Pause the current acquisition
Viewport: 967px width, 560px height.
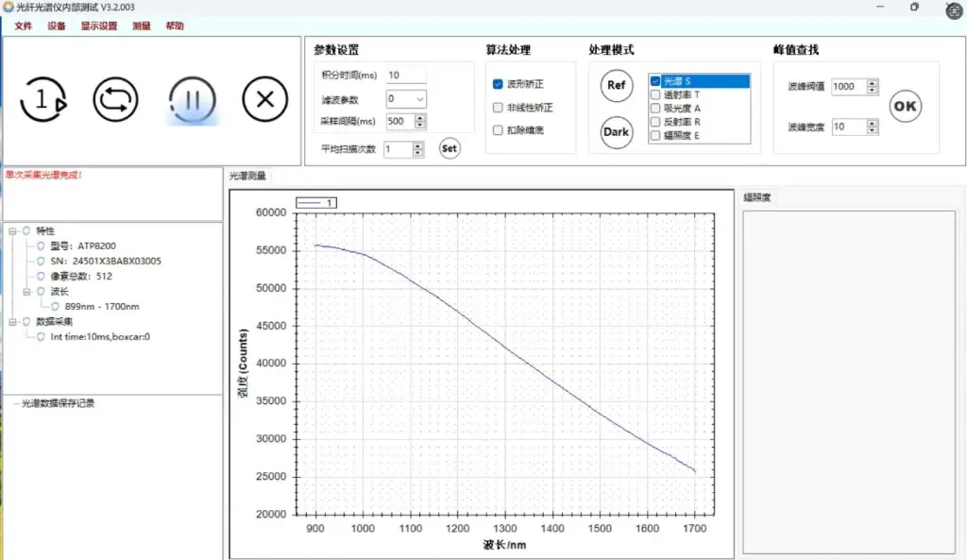pyautogui.click(x=192, y=99)
